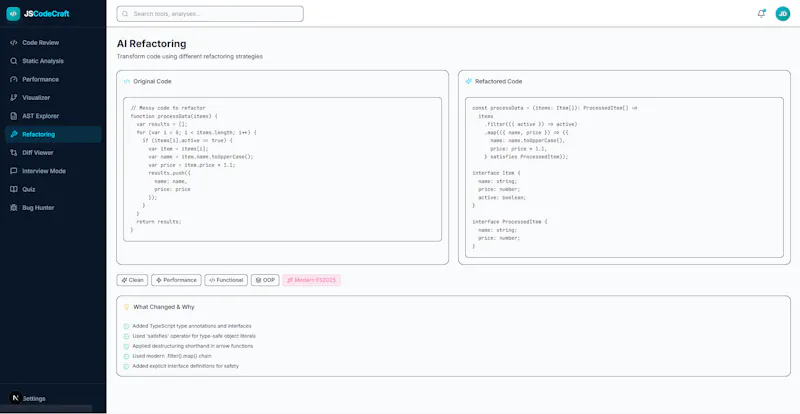Click the AST Explorer file icon
This screenshot has height=414, width=800.
14,116
